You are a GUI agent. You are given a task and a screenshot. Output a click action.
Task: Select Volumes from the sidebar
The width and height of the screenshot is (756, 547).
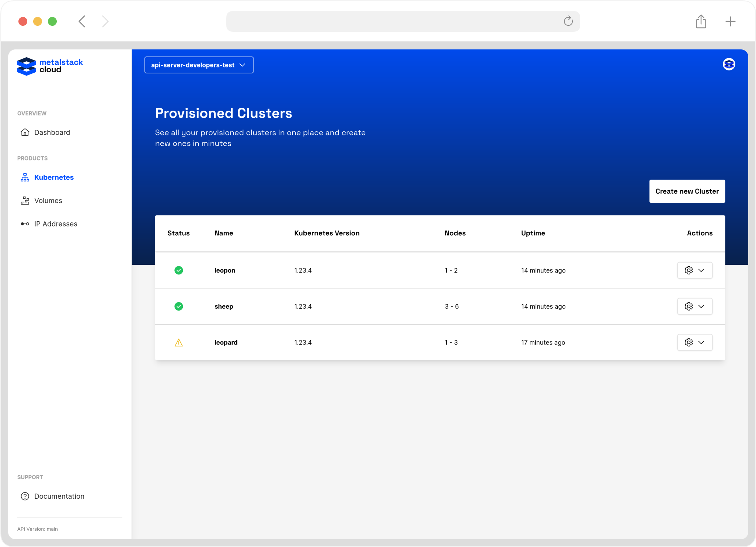(x=48, y=200)
